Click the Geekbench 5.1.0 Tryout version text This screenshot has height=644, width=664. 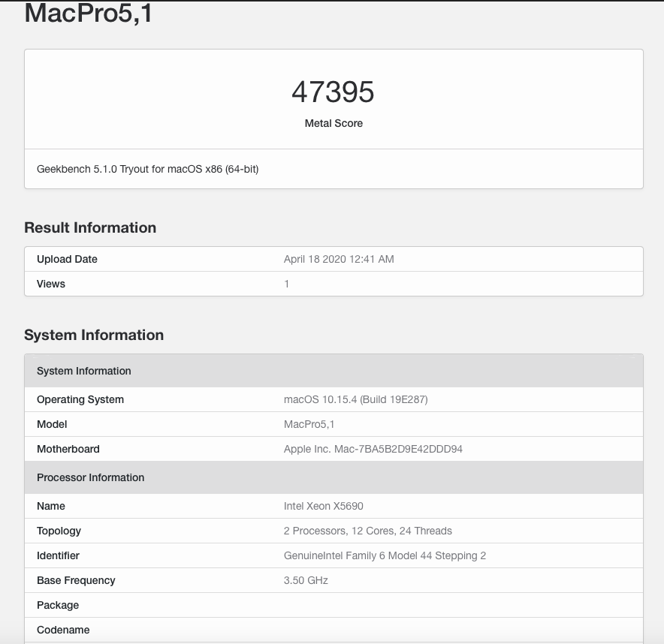click(147, 169)
